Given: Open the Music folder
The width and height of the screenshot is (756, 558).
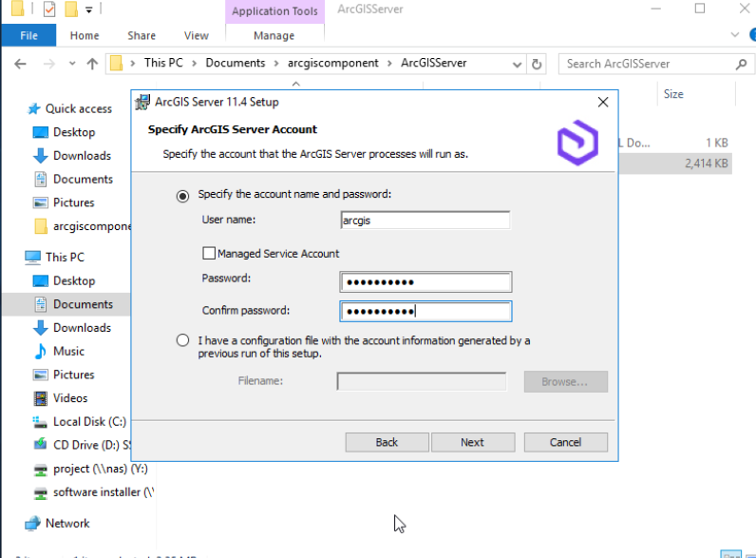Looking at the screenshot, I should pyautogui.click(x=68, y=351).
